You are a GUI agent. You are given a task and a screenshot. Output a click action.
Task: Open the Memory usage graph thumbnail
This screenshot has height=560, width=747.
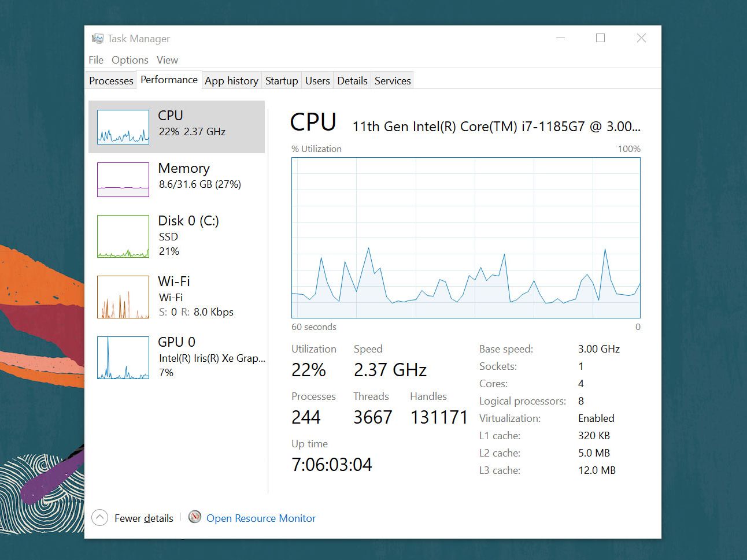123,180
